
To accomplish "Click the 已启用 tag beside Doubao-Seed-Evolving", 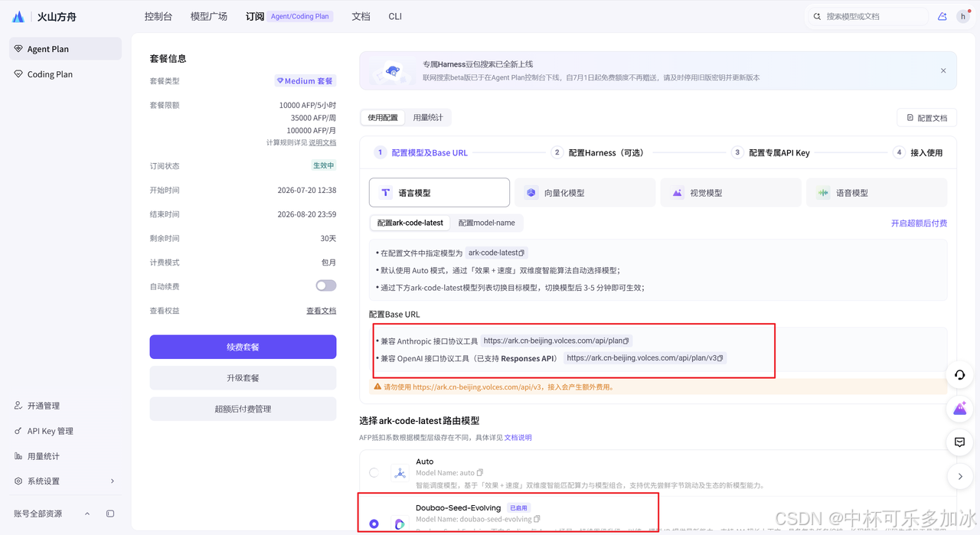I will coord(518,507).
